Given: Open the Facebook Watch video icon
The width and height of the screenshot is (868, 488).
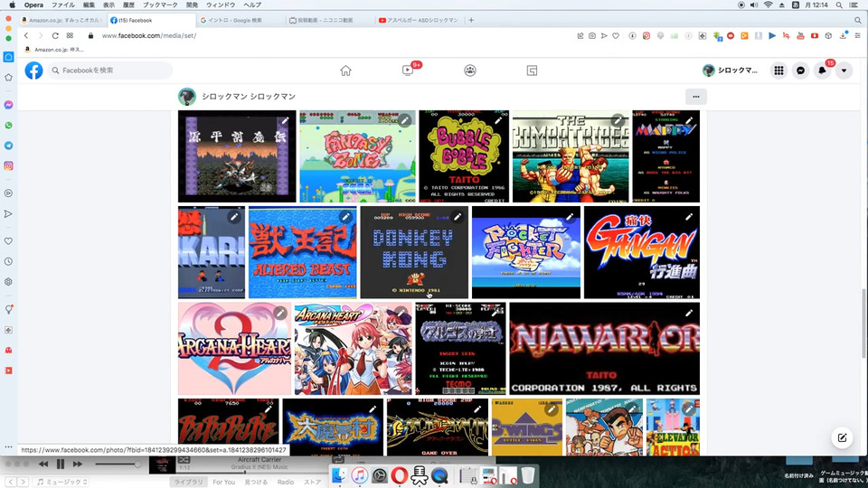Looking at the screenshot, I should (x=408, y=70).
